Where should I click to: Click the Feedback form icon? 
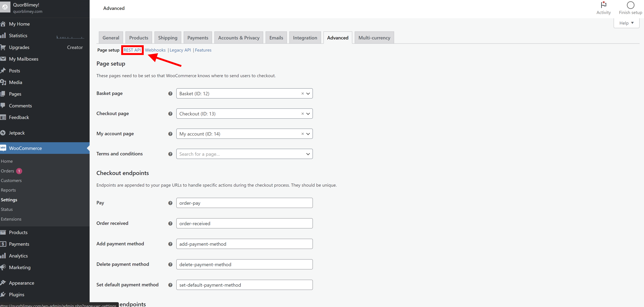point(3,117)
